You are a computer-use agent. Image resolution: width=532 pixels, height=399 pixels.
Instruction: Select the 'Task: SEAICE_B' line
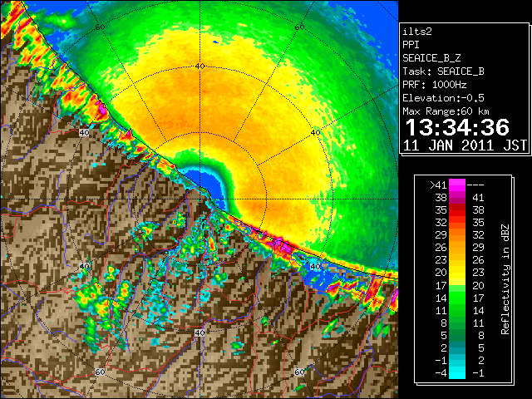443,71
